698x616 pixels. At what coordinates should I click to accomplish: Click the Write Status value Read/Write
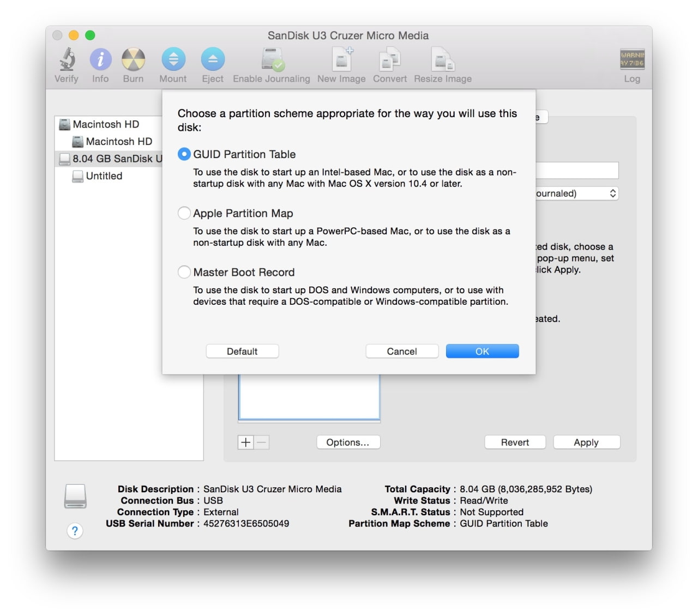point(484,500)
